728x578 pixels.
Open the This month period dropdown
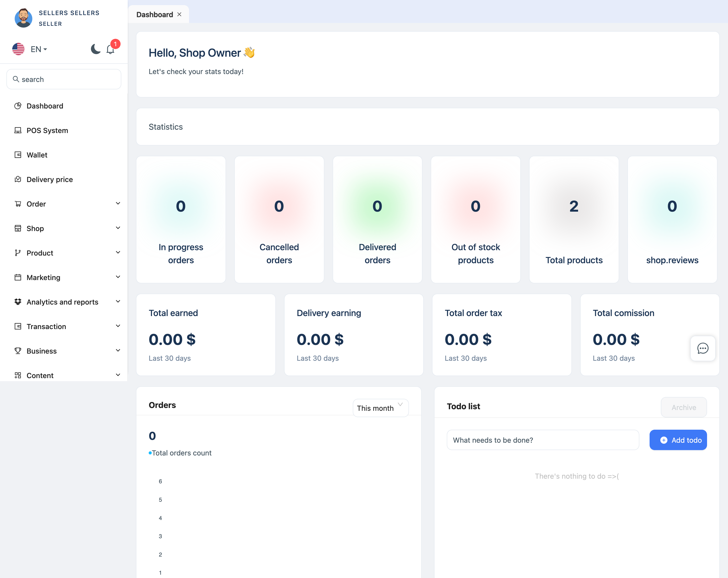[x=380, y=408]
